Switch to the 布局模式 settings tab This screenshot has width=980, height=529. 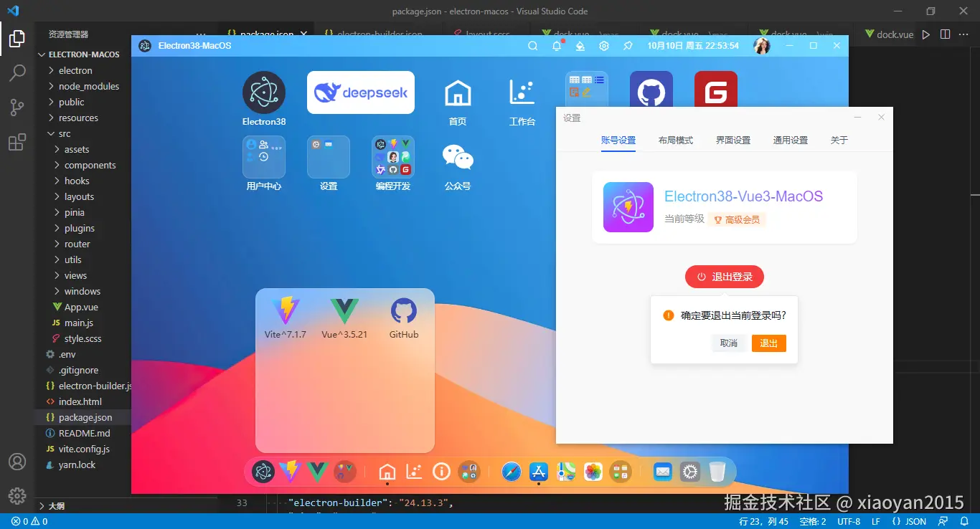pos(675,140)
